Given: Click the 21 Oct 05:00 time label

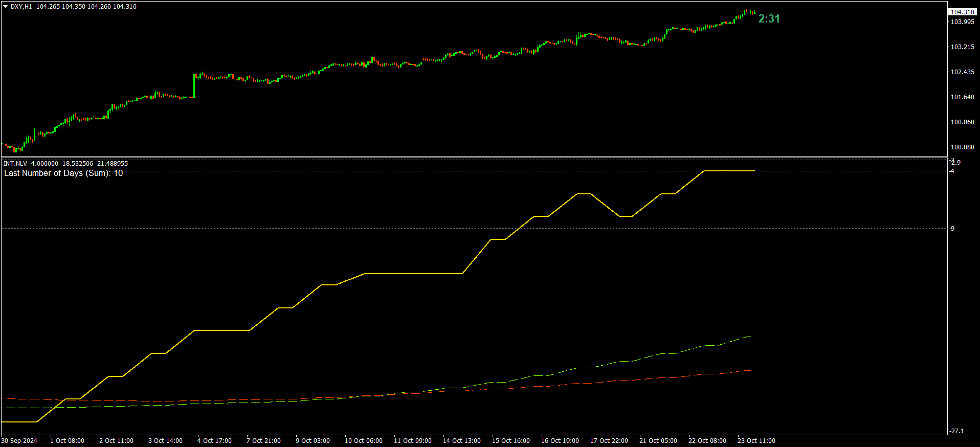Looking at the screenshot, I should pyautogui.click(x=658, y=441).
